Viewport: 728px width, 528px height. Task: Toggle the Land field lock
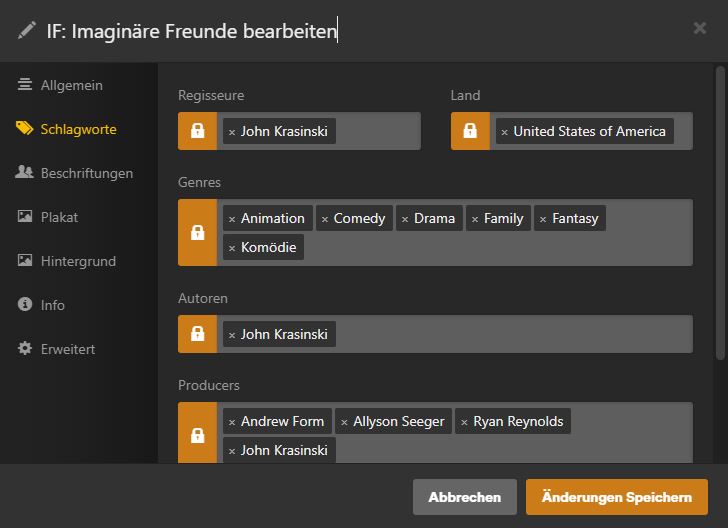(x=470, y=131)
